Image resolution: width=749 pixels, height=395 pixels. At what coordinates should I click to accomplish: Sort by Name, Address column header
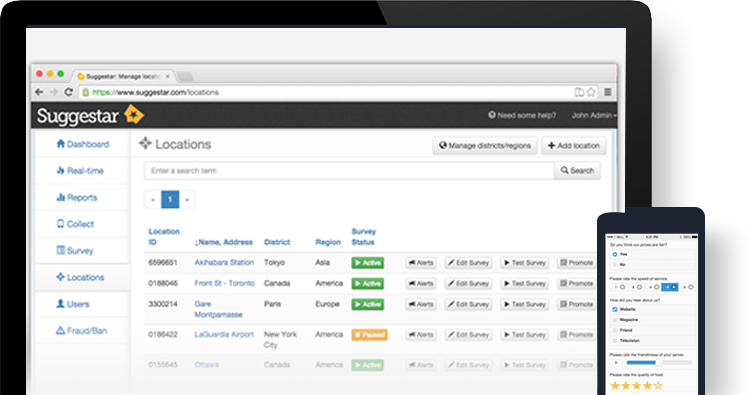coord(224,242)
